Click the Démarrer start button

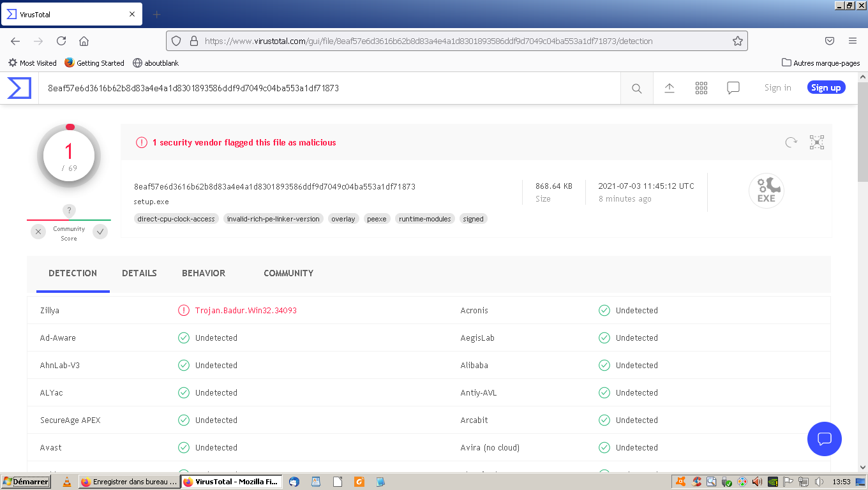pos(26,482)
